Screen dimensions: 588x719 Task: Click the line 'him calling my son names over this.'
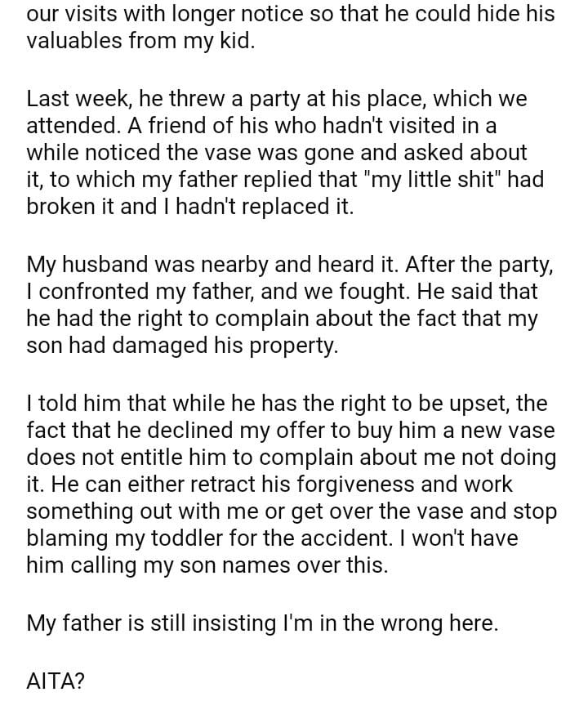[x=207, y=565]
